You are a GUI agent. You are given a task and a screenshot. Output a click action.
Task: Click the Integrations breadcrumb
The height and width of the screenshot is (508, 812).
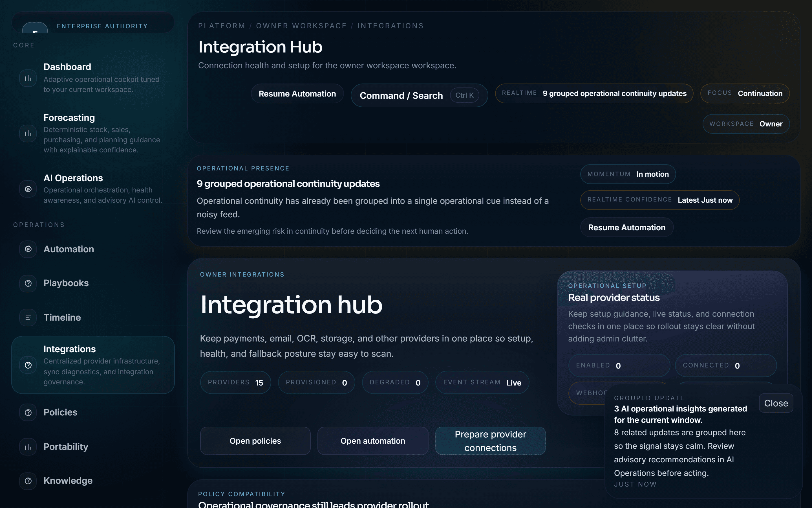click(x=390, y=26)
